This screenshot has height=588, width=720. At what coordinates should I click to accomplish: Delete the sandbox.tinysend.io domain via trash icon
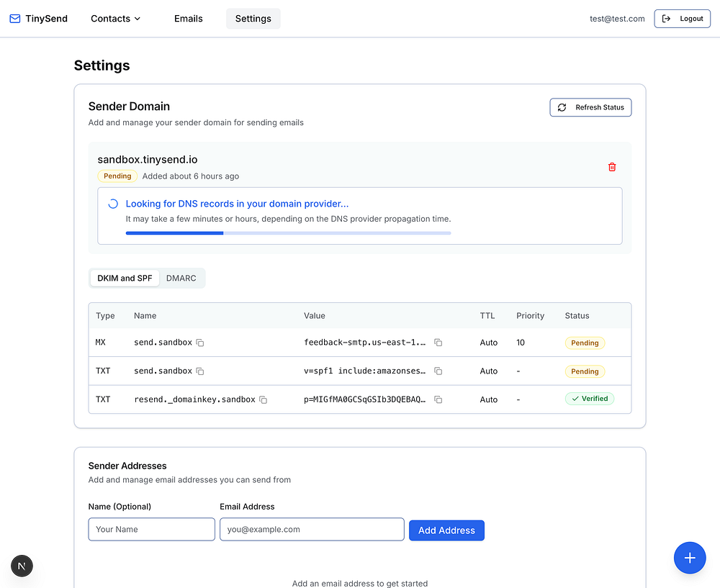[x=612, y=167]
